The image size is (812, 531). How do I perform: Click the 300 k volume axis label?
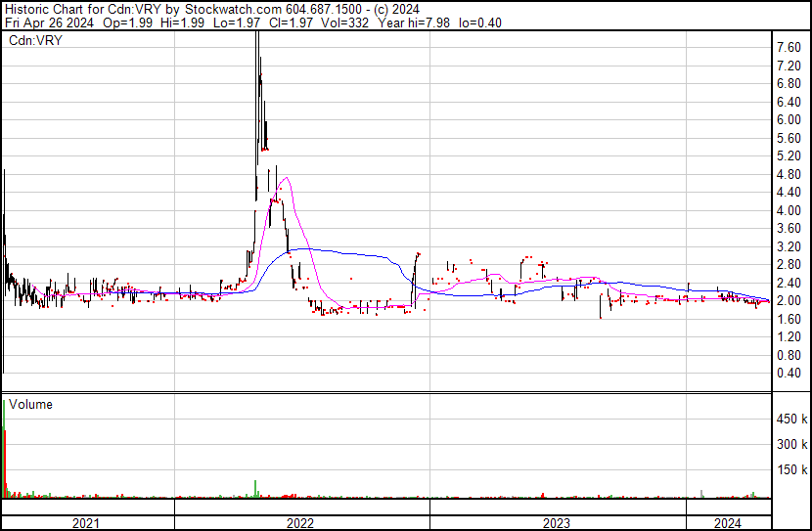coord(791,444)
